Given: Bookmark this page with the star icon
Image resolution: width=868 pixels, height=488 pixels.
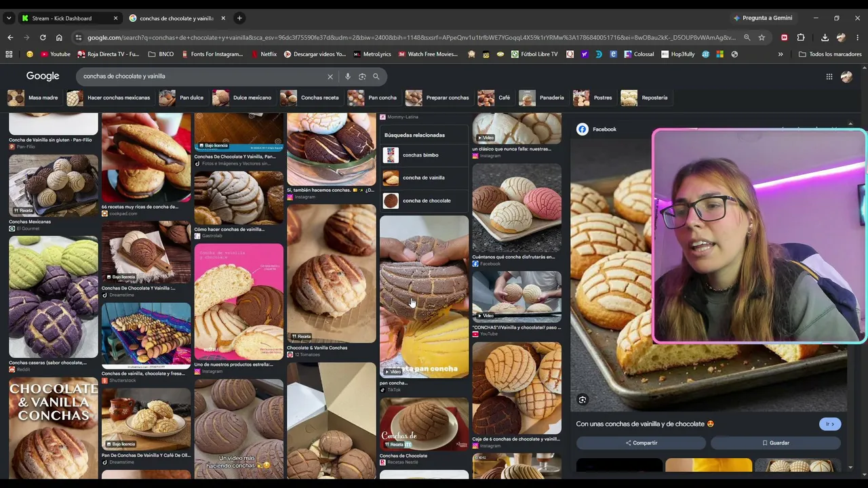Looking at the screenshot, I should (762, 38).
